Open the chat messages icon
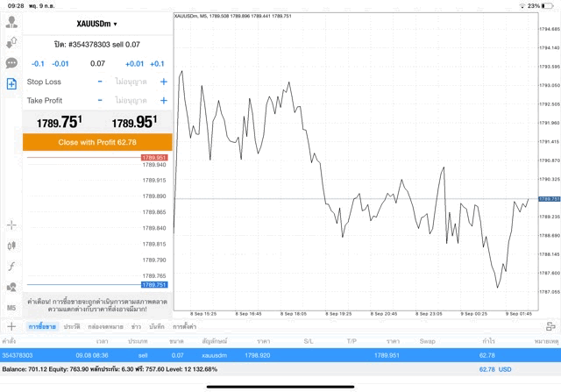The width and height of the screenshot is (561, 392). click(x=11, y=63)
